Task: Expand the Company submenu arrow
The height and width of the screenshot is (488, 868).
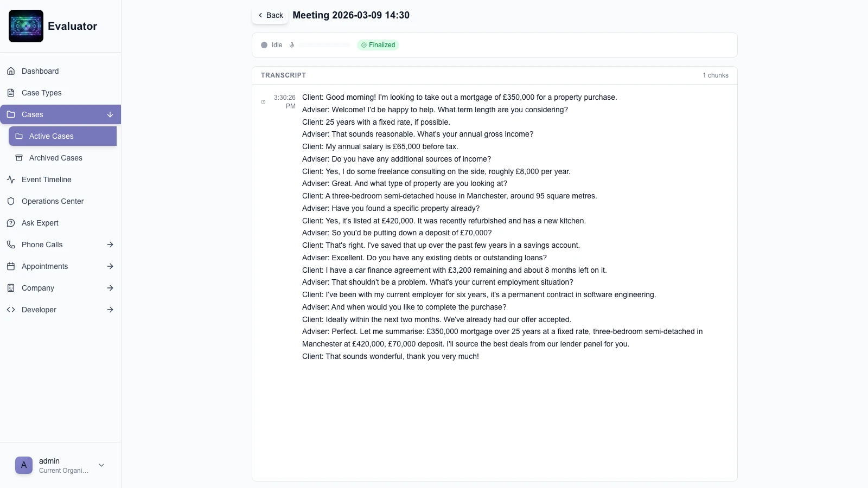Action: 110,288
